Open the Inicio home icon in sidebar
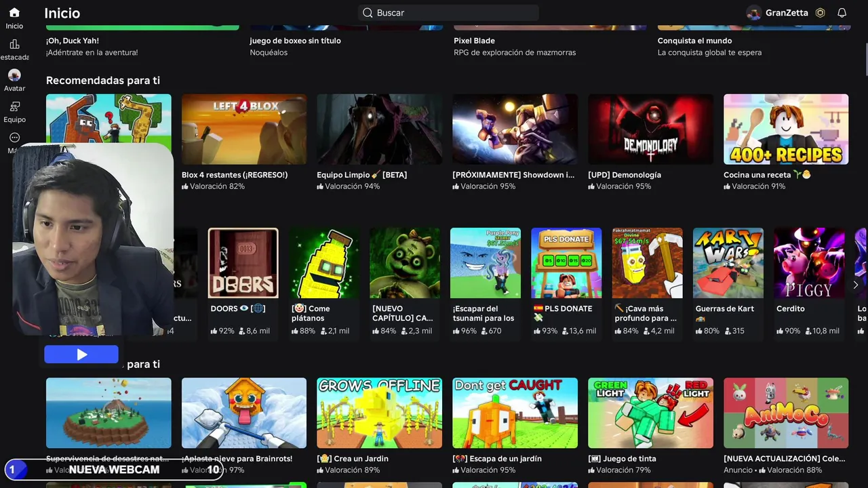Screen dimensions: 868x488 14,13
